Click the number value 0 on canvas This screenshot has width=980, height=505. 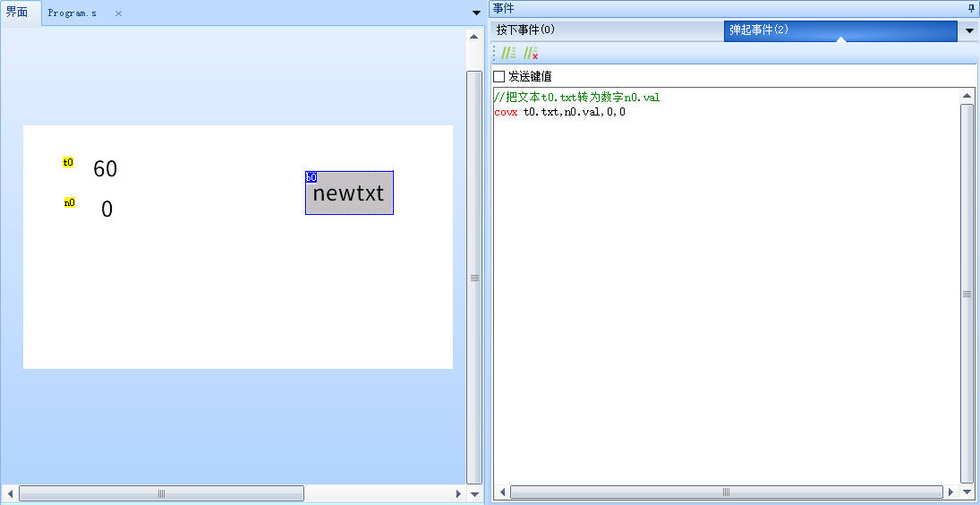[x=107, y=210]
